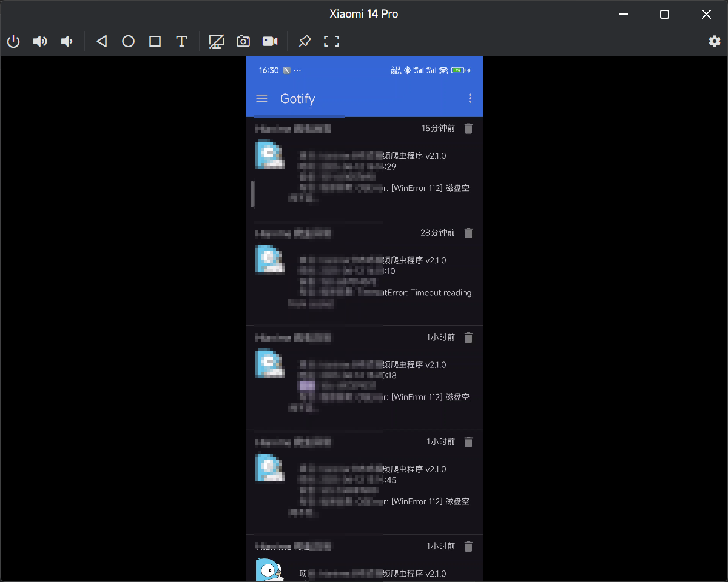
Task: Lower device volume with the volume down icon
Action: click(67, 41)
